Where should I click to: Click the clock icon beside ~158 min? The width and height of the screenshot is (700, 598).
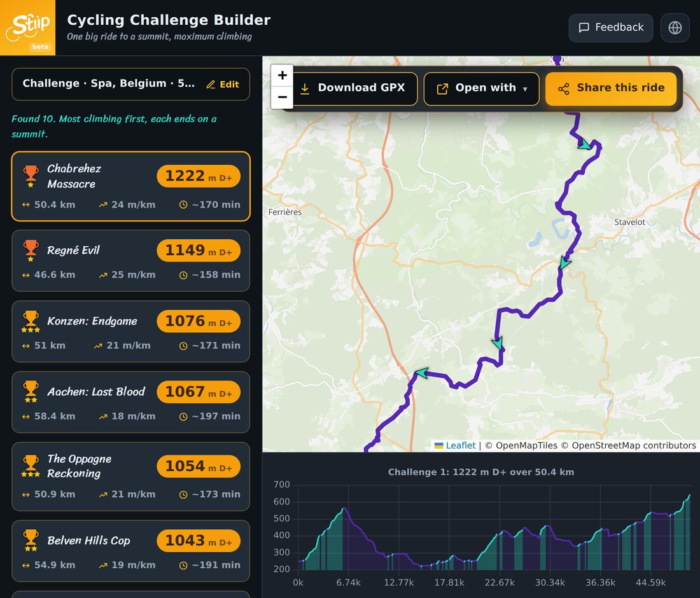coord(183,275)
